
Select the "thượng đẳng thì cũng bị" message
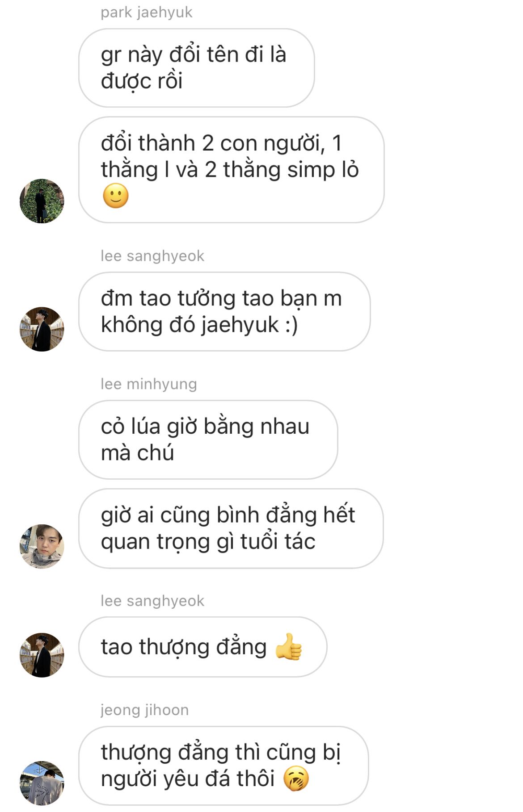pyautogui.click(x=224, y=766)
